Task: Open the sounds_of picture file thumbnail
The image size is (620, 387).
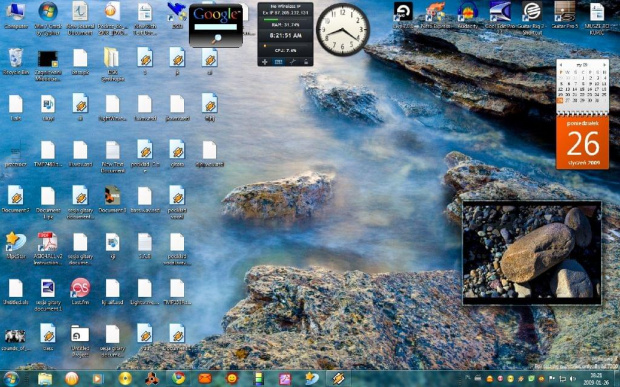Action: coord(16,340)
